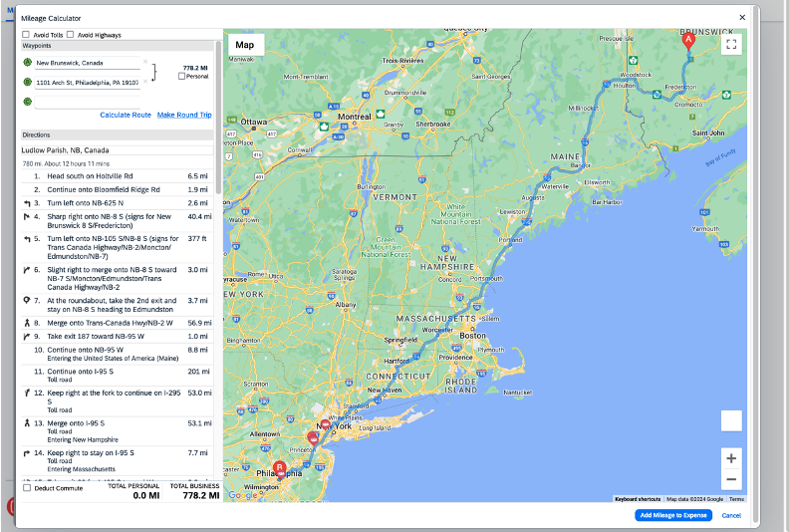The image size is (789, 532).
Task: Select step 11 Continue onto I-95 S
Action: [x=117, y=376]
